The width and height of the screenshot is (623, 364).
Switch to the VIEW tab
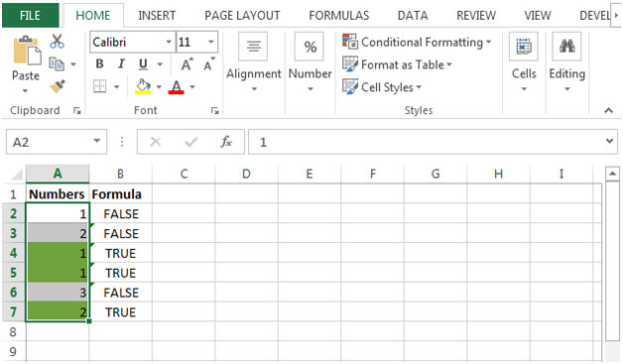tap(538, 16)
